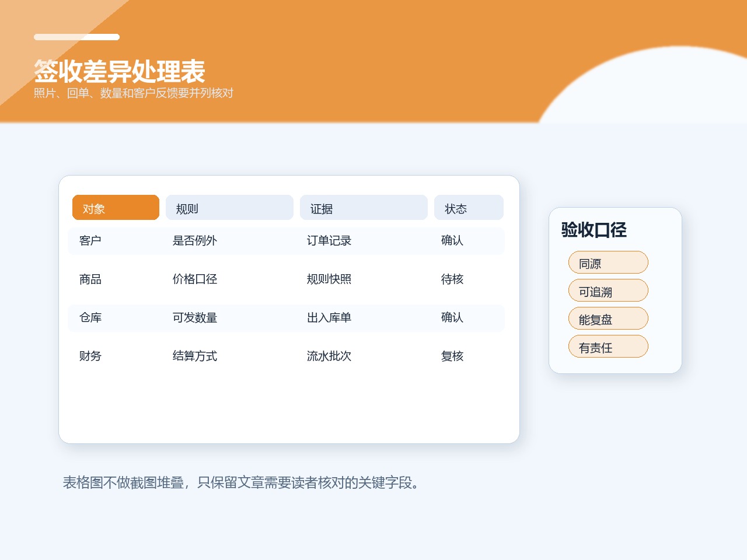Click the subtitle starting with 照片、回单
Viewport: 747px width, 560px height.
click(x=134, y=93)
